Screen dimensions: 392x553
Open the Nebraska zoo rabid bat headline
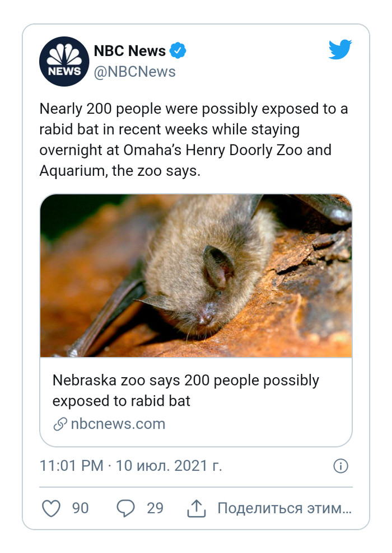[x=185, y=391]
